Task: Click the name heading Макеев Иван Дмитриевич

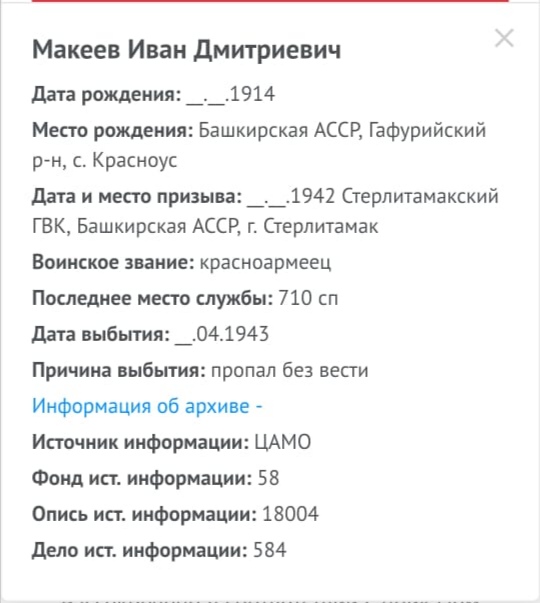Action: click(187, 50)
